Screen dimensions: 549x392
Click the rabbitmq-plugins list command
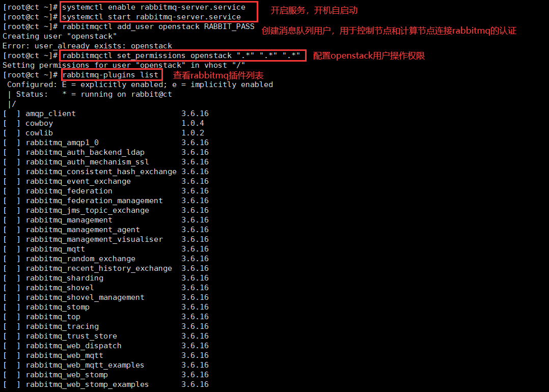(111, 75)
